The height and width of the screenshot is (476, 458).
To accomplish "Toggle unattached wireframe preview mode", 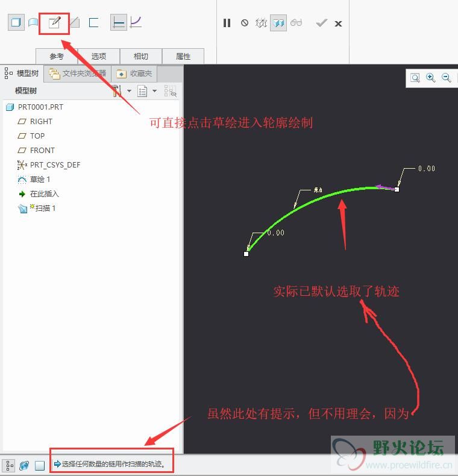I will pos(261,23).
